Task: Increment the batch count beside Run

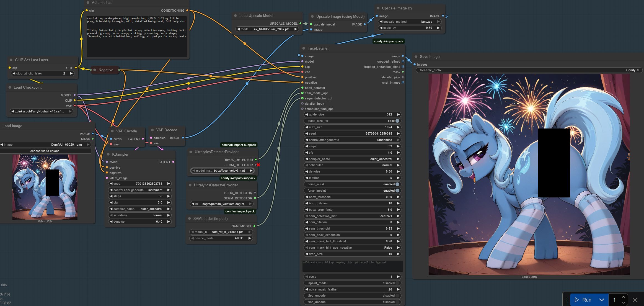Action: tap(623, 297)
